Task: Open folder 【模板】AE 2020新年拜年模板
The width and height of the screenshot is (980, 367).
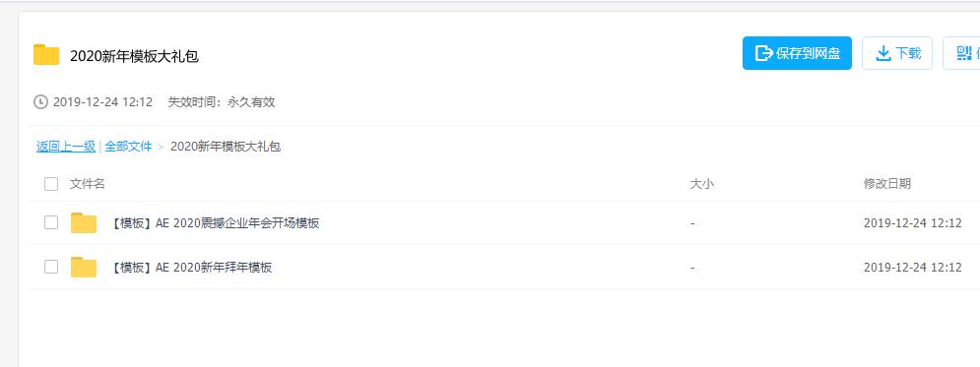Action: tap(191, 268)
